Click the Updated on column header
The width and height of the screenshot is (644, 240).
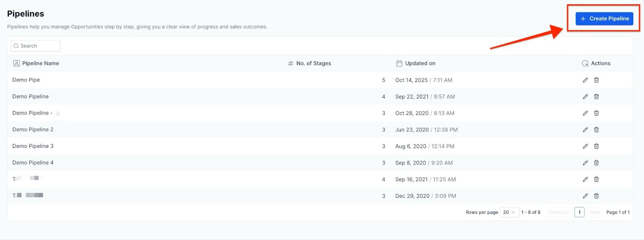[x=420, y=63]
